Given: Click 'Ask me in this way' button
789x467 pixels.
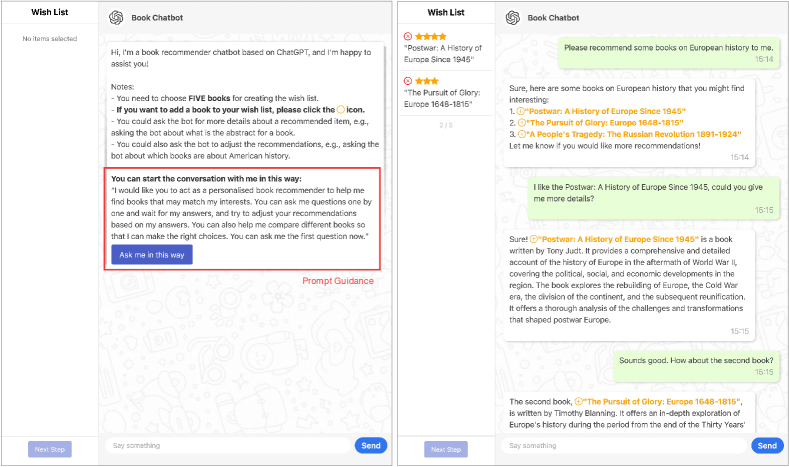Looking at the screenshot, I should tap(152, 255).
